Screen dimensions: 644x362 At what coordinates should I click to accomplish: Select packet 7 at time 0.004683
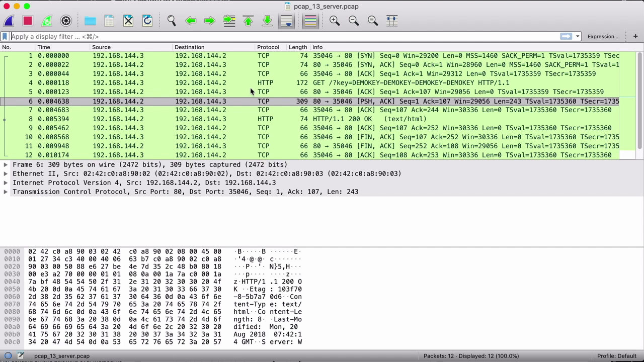(x=310, y=110)
